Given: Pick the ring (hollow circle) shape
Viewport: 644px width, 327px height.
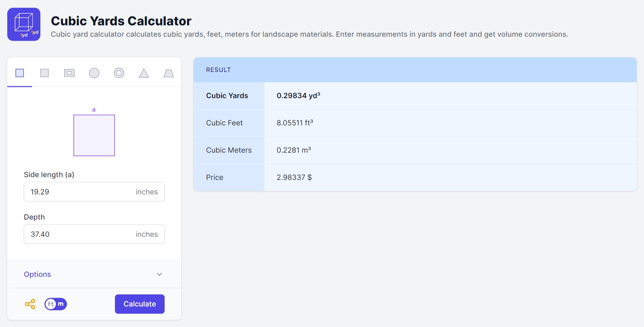Looking at the screenshot, I should tap(119, 73).
